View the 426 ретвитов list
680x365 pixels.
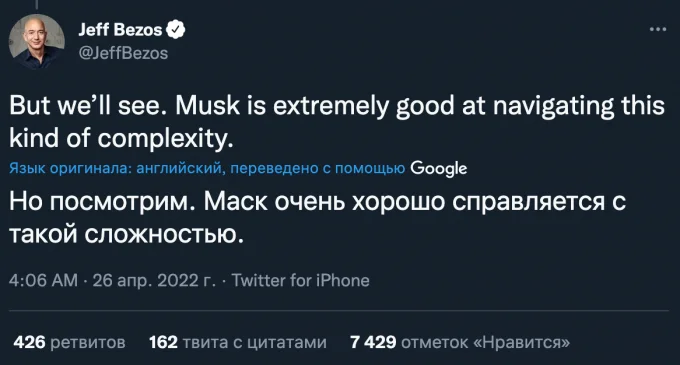pos(69,342)
